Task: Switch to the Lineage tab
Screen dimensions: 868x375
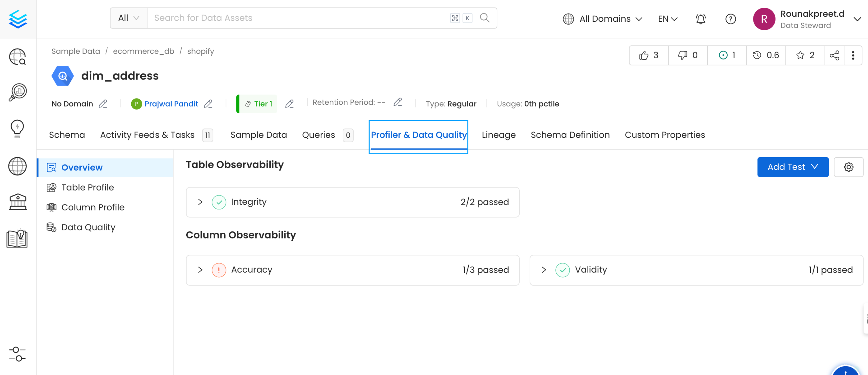Action: (x=498, y=134)
